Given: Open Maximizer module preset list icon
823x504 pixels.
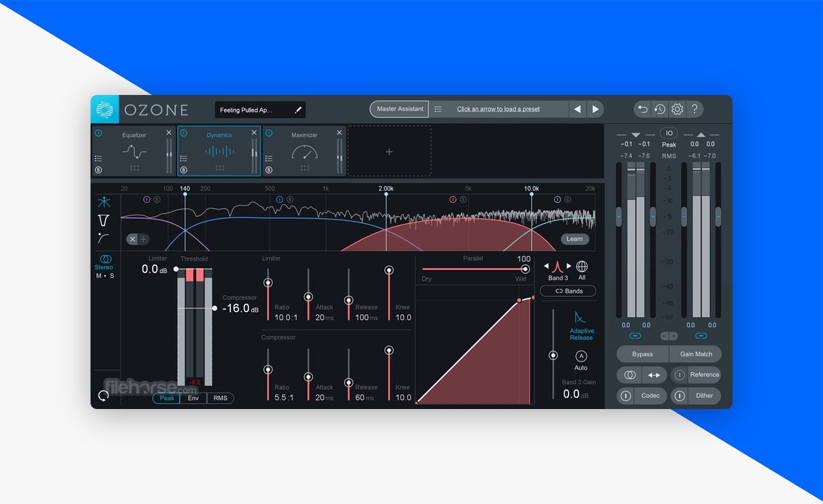Looking at the screenshot, I should 268,159.
